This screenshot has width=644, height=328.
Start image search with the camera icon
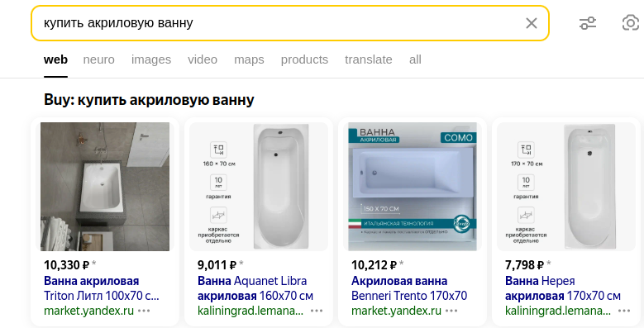(631, 23)
